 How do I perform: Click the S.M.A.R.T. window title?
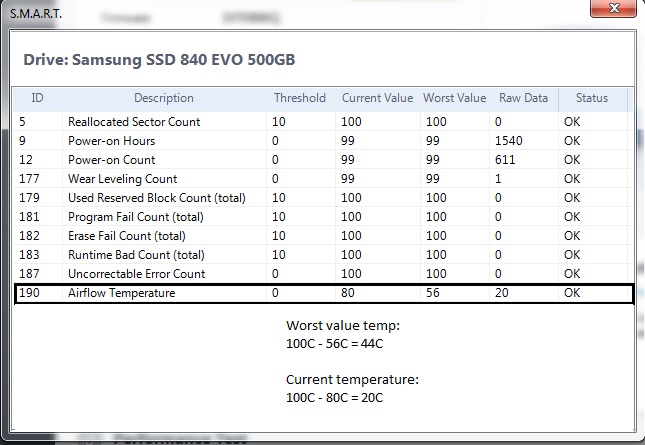tap(36, 14)
